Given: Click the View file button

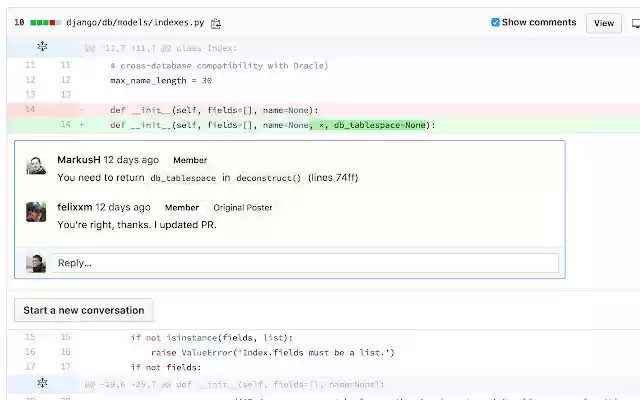Looking at the screenshot, I should pyautogui.click(x=604, y=23).
